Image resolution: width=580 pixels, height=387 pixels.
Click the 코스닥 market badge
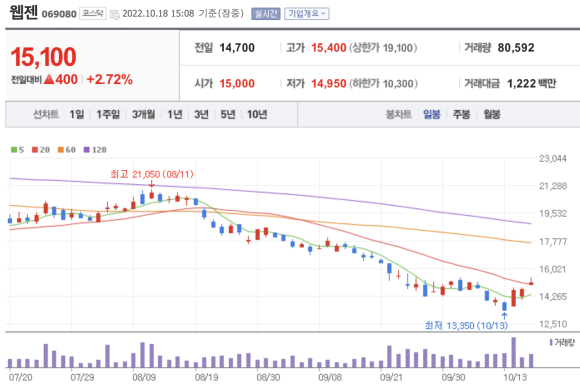pyautogui.click(x=93, y=14)
